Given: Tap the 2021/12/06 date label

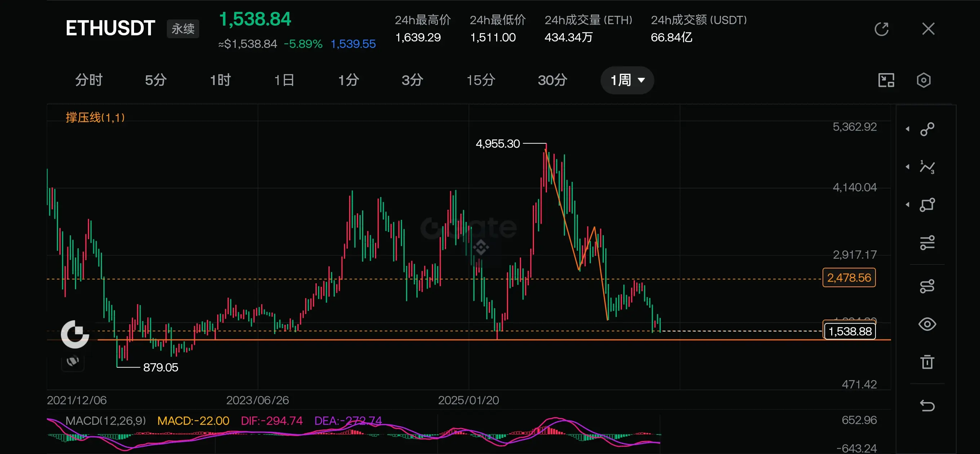Looking at the screenshot, I should click(x=76, y=400).
